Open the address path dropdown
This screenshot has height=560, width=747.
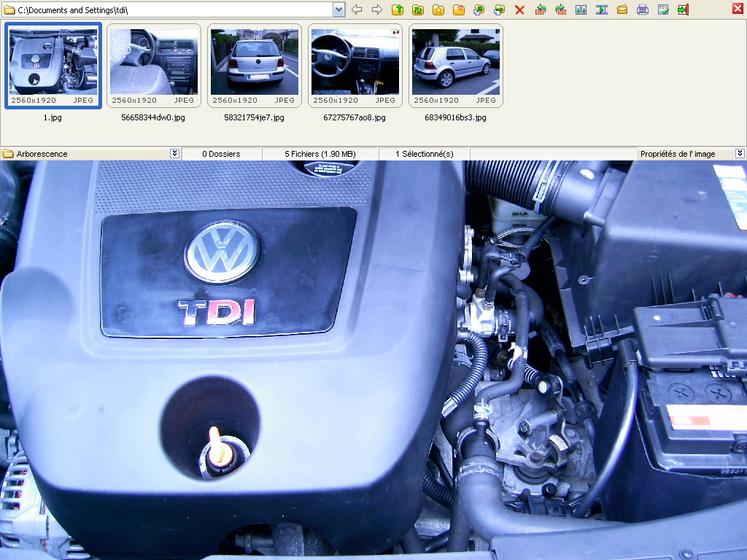[x=338, y=9]
